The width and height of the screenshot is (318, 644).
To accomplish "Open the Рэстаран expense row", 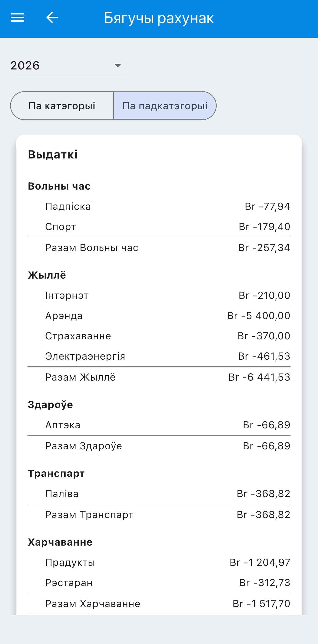I will [159, 583].
